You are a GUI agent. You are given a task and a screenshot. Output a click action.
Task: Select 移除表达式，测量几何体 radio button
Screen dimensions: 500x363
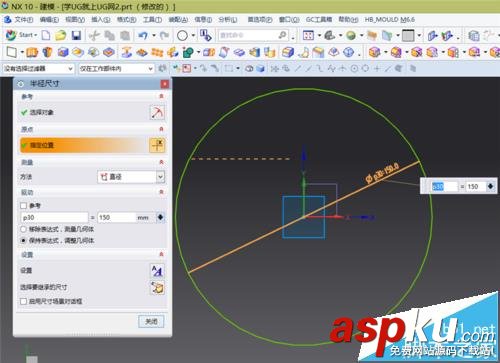tap(23, 229)
